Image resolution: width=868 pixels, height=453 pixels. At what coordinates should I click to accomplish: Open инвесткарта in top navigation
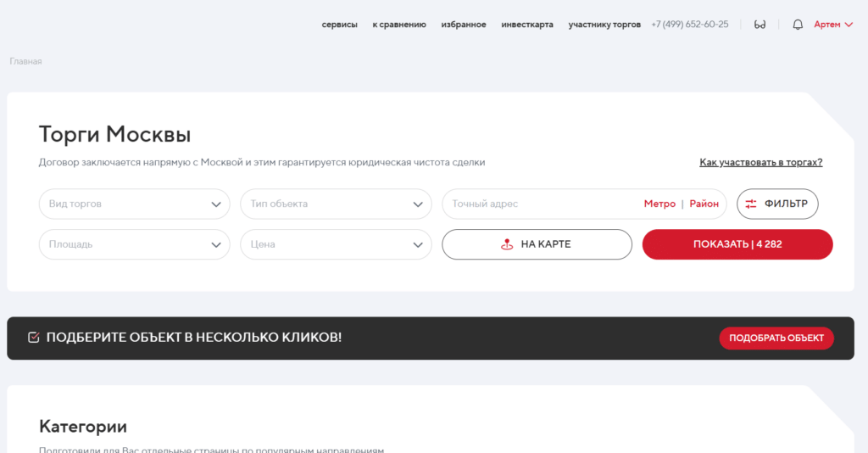coord(527,25)
